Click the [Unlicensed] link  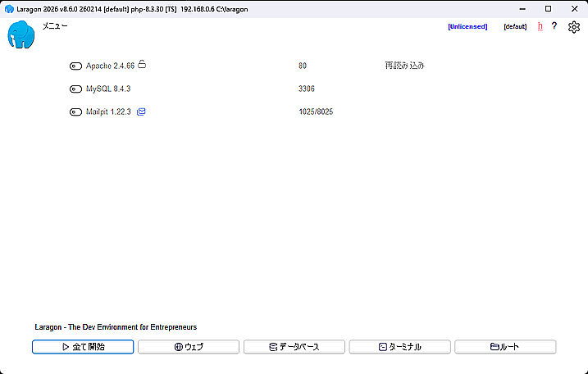(467, 26)
